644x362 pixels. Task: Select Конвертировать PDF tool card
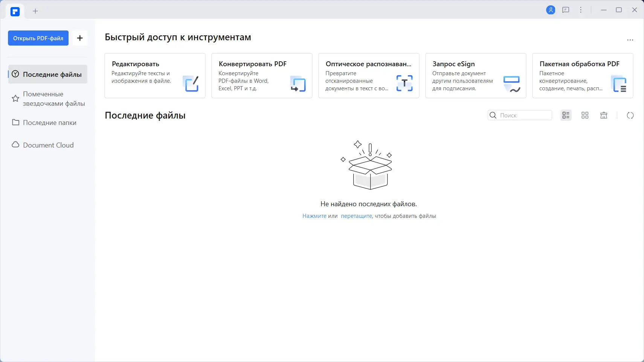click(x=262, y=75)
